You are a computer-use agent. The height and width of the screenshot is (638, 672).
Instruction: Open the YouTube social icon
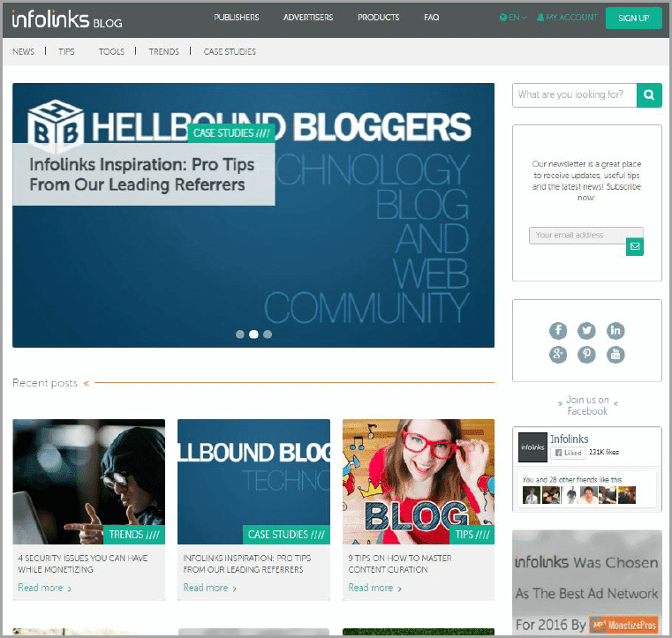(615, 354)
